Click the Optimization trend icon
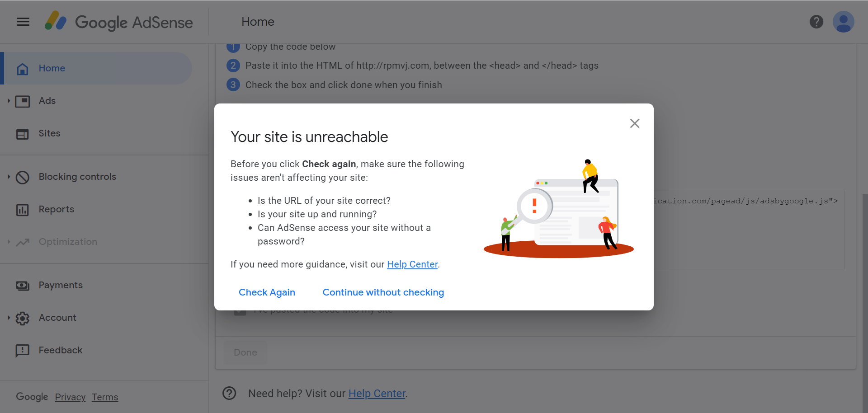 pos(23,242)
